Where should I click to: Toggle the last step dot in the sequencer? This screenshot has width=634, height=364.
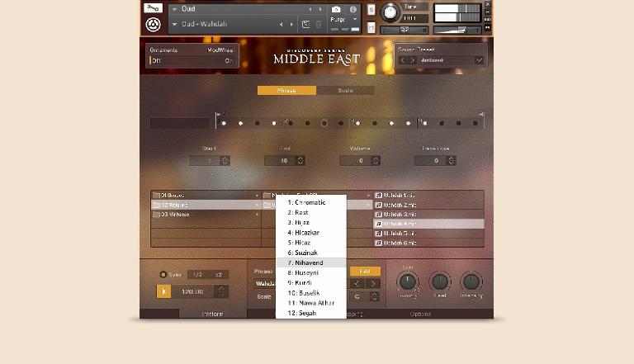coord(475,123)
